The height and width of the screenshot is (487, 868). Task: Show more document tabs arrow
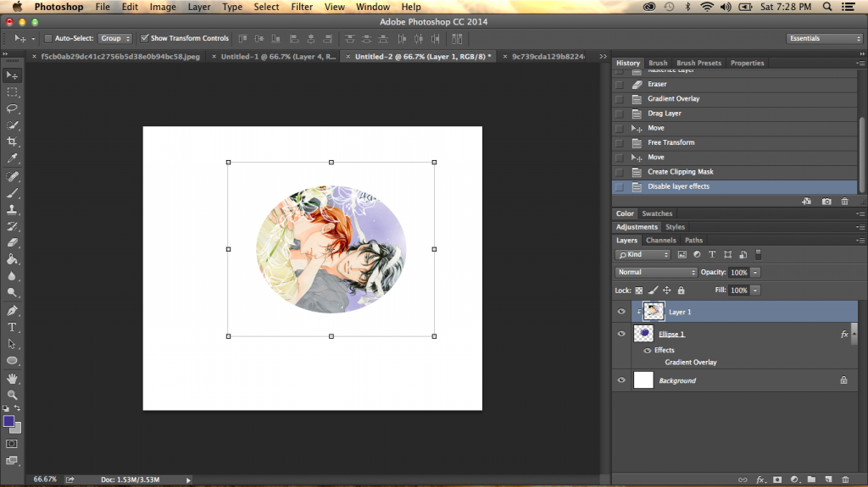point(603,57)
